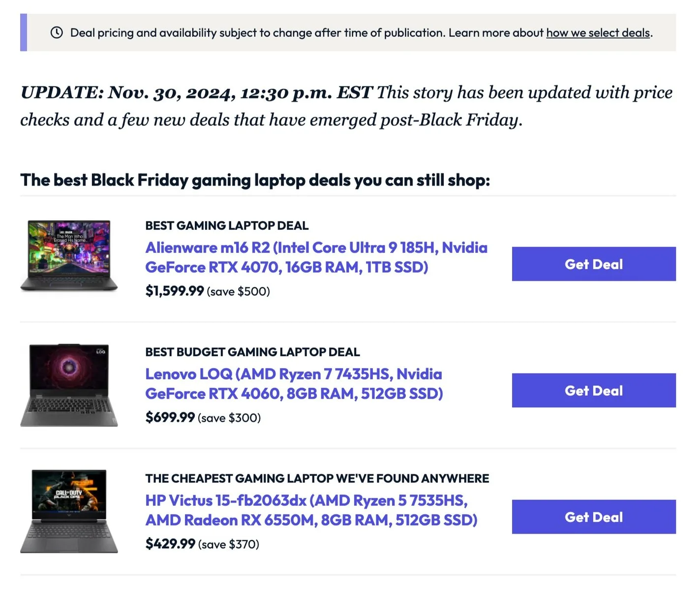Viewport: 700px width, 590px height.
Task: Open the "how we select deals" link
Action: click(598, 33)
